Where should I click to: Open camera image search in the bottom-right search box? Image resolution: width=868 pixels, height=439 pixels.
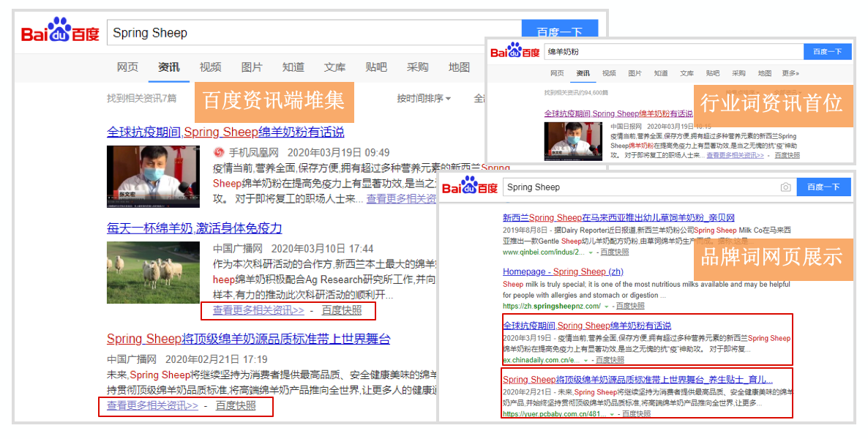point(785,187)
